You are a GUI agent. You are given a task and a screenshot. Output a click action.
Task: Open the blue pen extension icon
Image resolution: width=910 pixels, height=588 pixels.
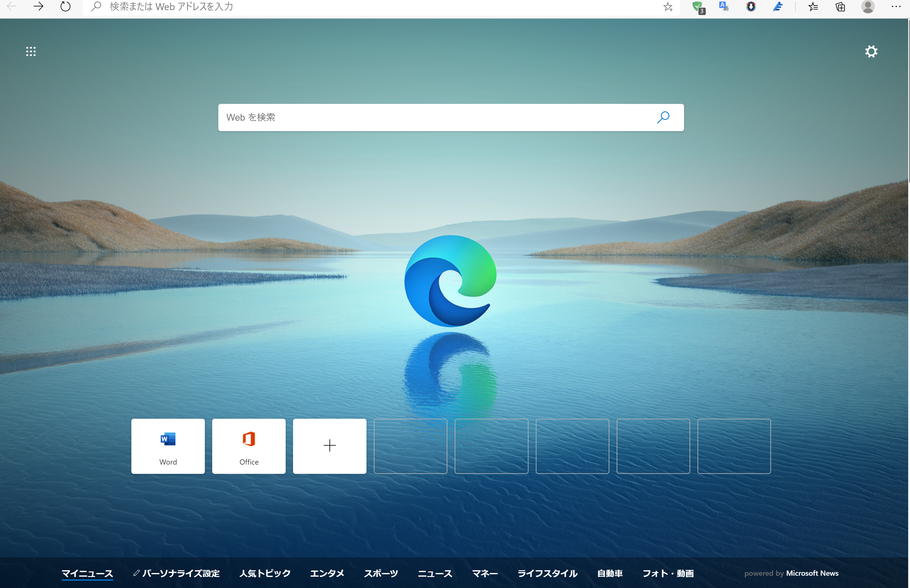tap(778, 6)
